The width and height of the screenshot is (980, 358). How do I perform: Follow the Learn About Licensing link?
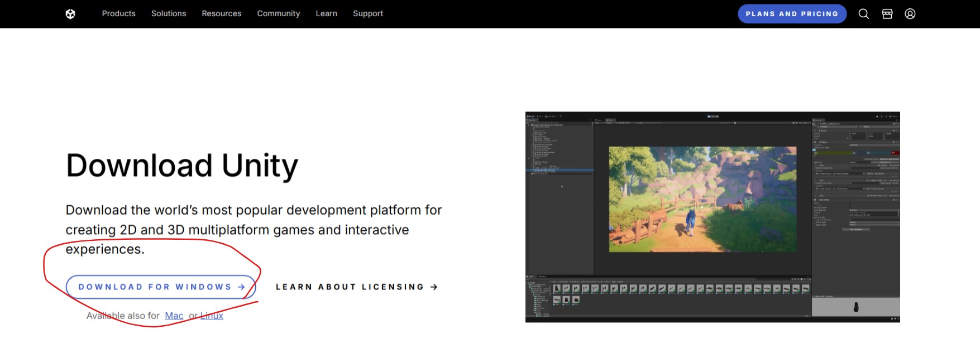(356, 287)
